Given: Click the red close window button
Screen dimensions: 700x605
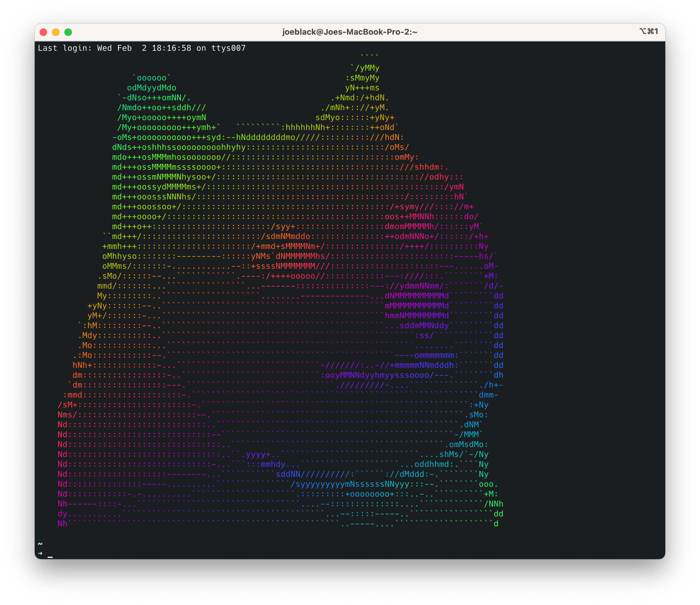Looking at the screenshot, I should click(43, 32).
